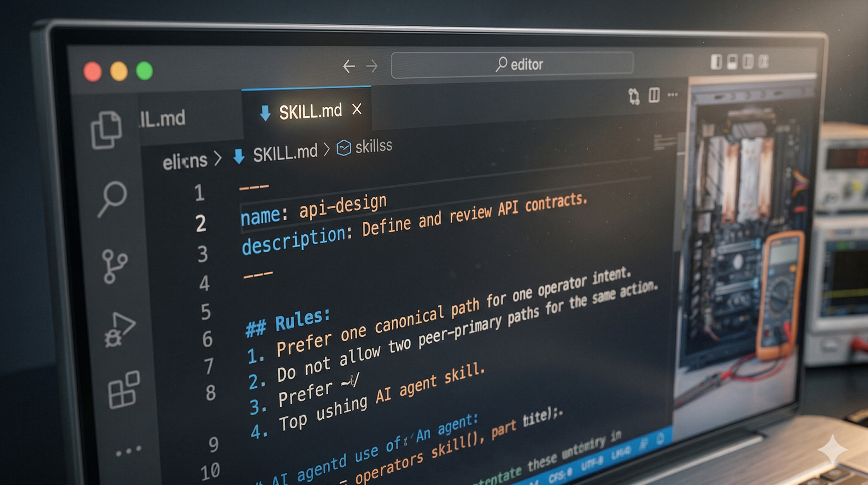This screenshot has width=868, height=485.
Task: Close the SKILL.md tab
Action: click(356, 109)
